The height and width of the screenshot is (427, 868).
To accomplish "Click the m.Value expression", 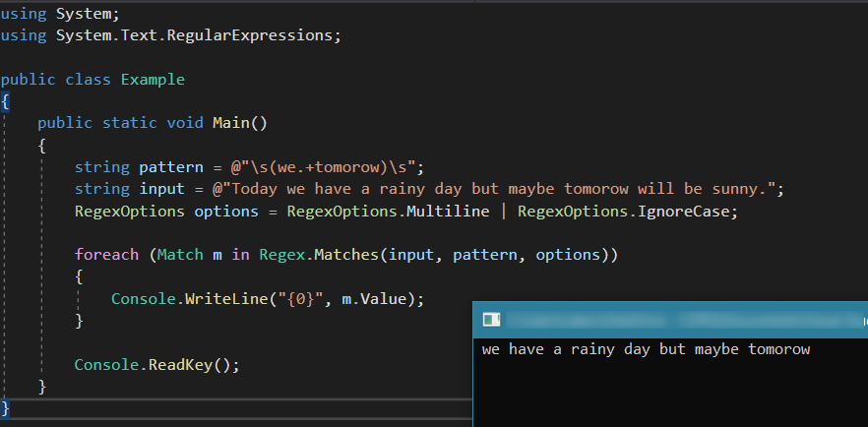I will 378,298.
